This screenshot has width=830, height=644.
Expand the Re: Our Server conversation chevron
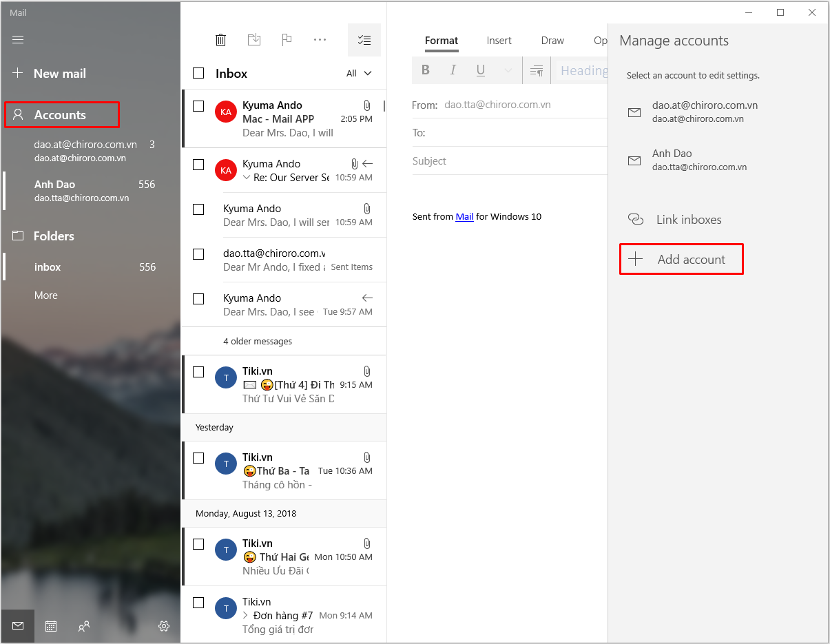[x=247, y=178]
